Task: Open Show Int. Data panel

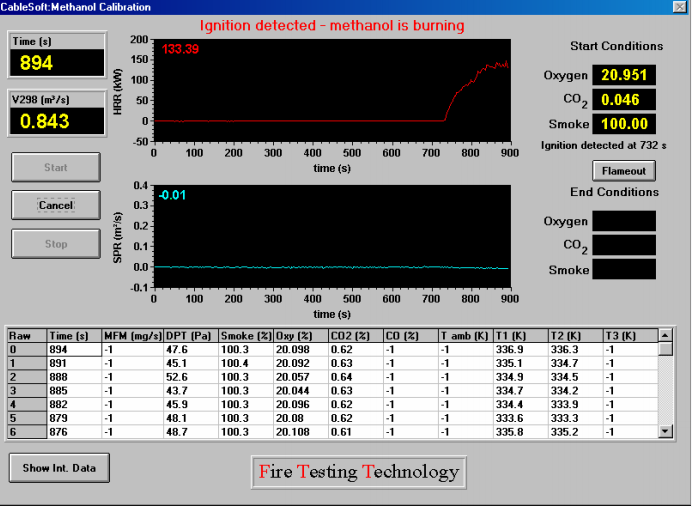Action: pos(59,467)
